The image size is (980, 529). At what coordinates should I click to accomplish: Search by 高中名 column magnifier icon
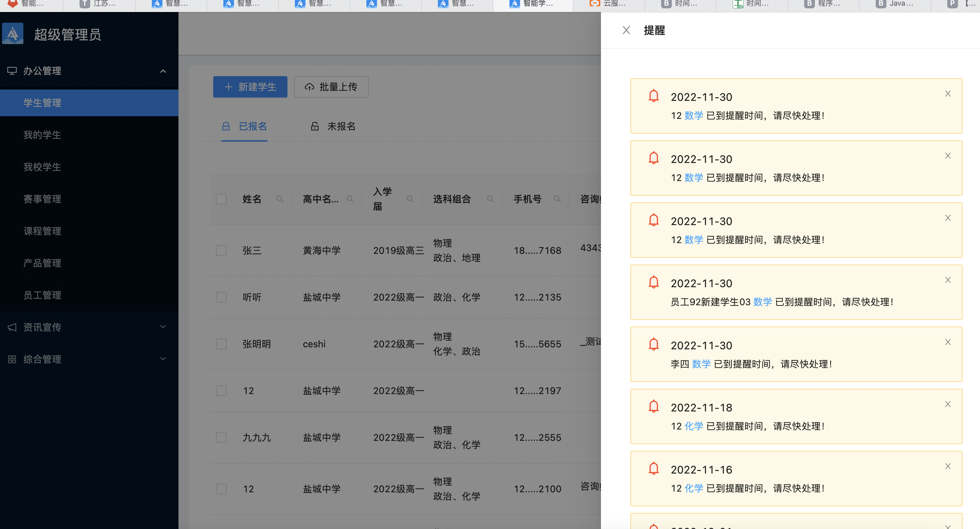(x=350, y=199)
